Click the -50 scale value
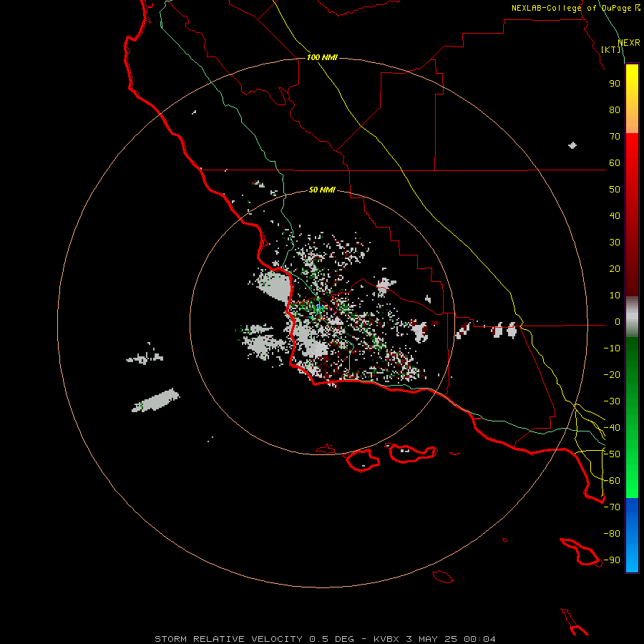The width and height of the screenshot is (644, 644). click(x=612, y=454)
